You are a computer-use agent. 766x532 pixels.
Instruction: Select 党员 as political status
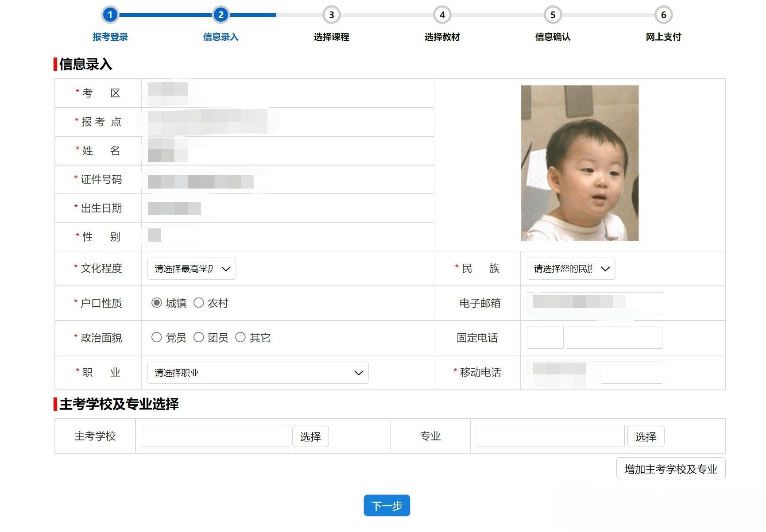(157, 337)
